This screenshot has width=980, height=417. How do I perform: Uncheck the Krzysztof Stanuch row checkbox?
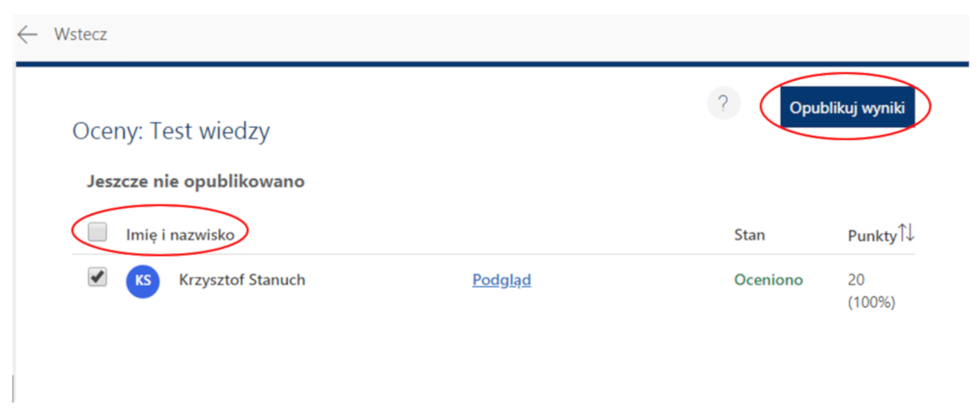[97, 277]
